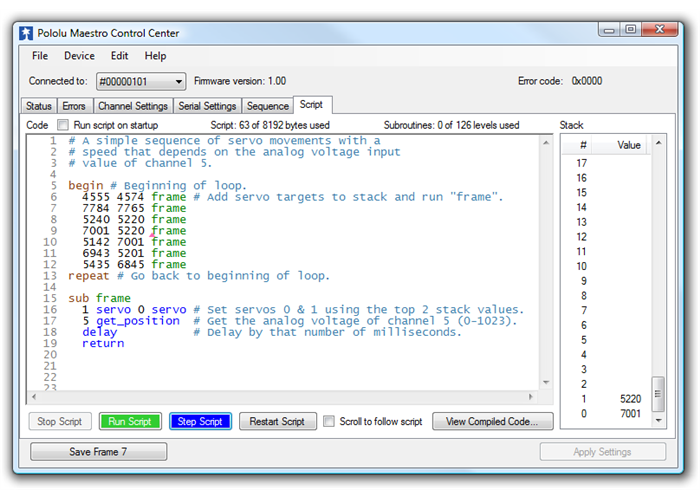This screenshot has height=500, width=700.
Task: Click the Restart Script button
Action: (x=278, y=422)
